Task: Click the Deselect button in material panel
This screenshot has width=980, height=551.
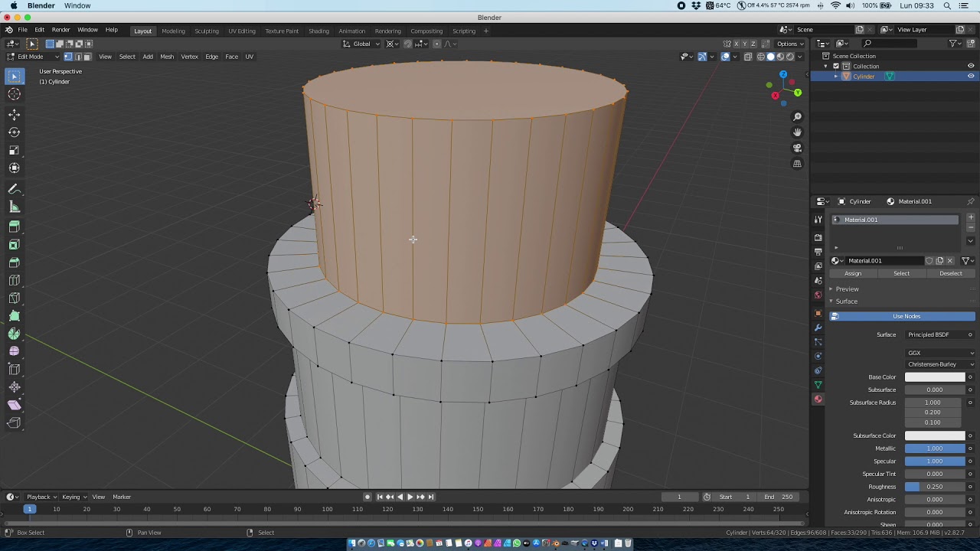Action: point(950,273)
